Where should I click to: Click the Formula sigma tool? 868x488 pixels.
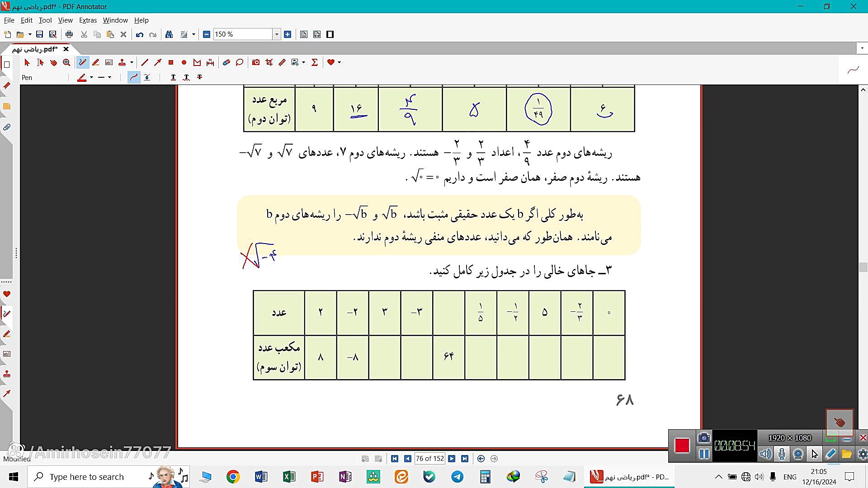point(315,62)
